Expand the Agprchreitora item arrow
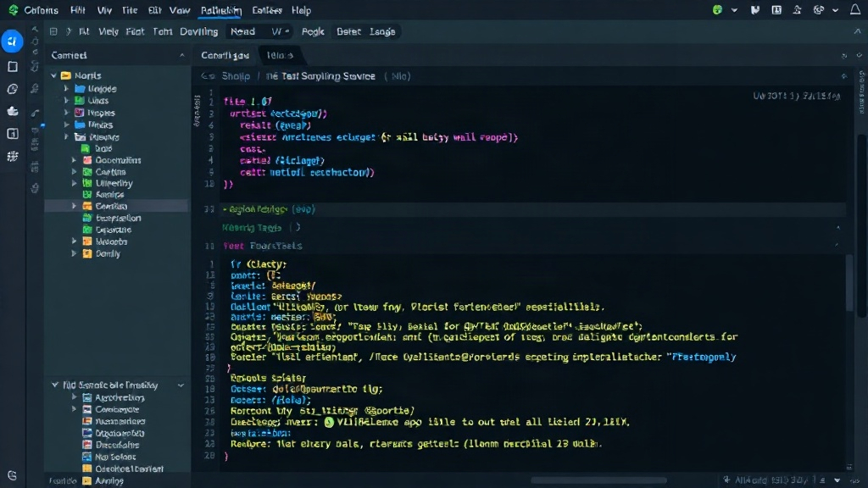 click(75, 397)
